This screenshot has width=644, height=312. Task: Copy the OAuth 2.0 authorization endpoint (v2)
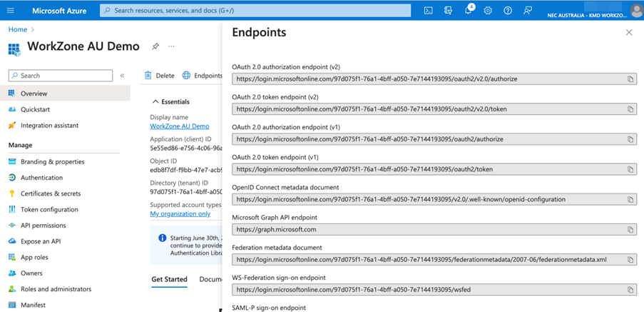tap(630, 79)
